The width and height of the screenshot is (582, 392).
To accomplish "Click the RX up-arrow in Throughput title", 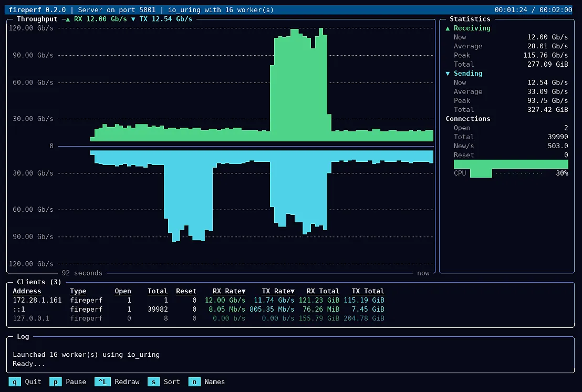I will point(68,19).
